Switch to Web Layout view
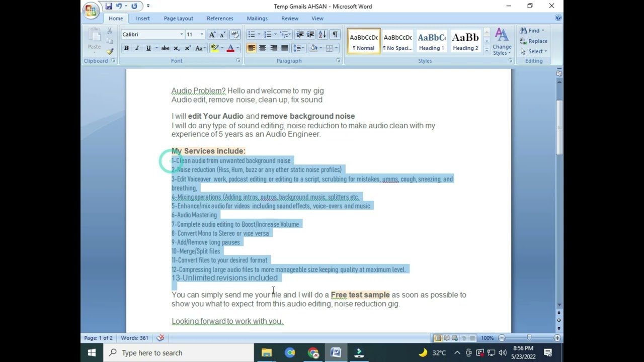Image resolution: width=644 pixels, height=362 pixels. [x=455, y=338]
